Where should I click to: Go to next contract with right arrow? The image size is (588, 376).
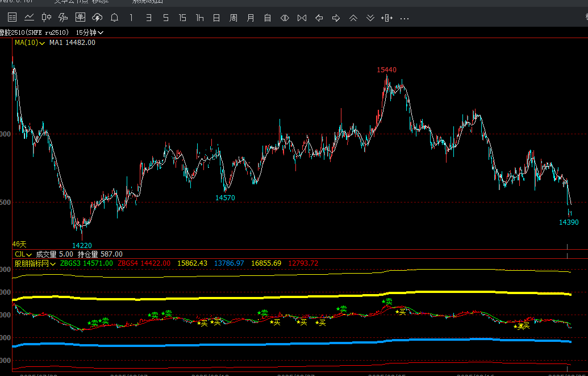click(336, 18)
